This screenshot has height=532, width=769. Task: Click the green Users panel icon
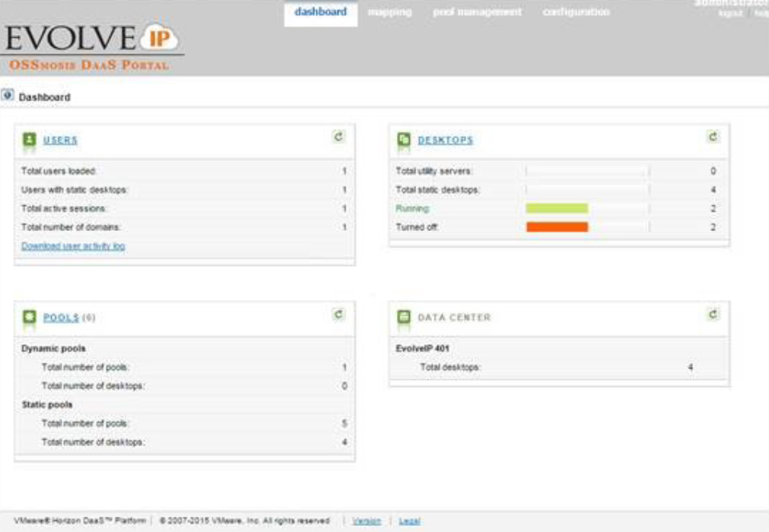click(x=29, y=139)
